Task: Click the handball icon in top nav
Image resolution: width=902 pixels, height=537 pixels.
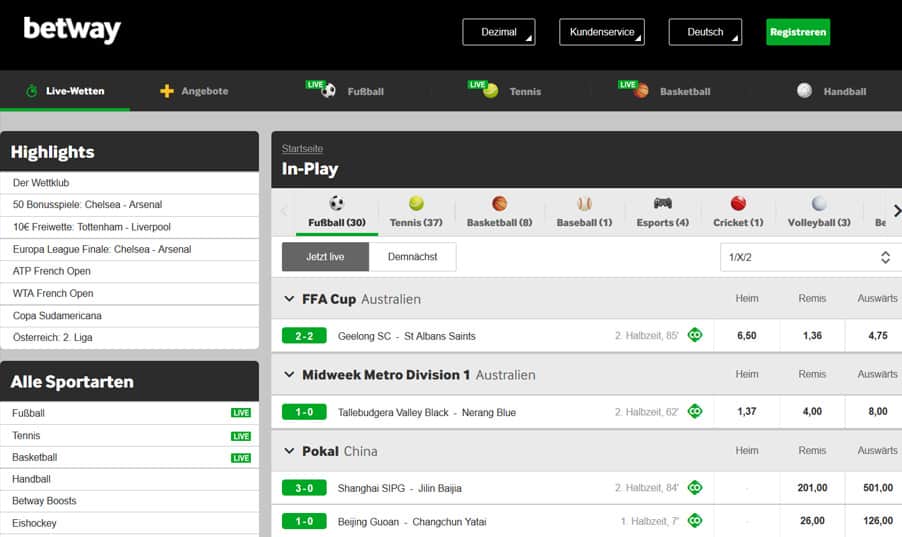Action: [805, 90]
